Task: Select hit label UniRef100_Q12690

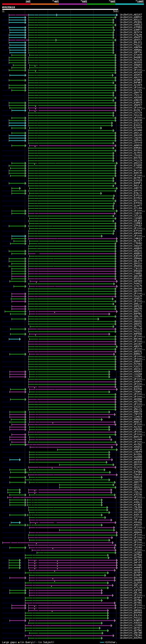Action: pos(131,583)
